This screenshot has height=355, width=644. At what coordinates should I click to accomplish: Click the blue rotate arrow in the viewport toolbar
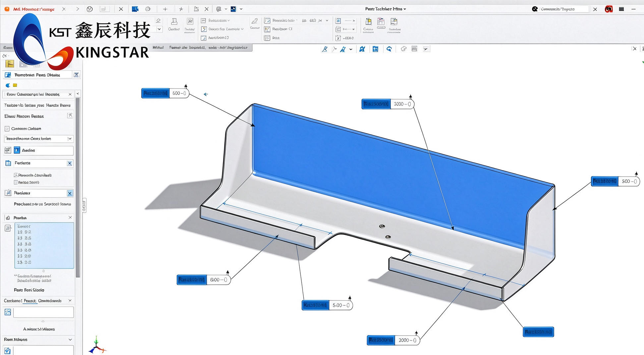(389, 49)
